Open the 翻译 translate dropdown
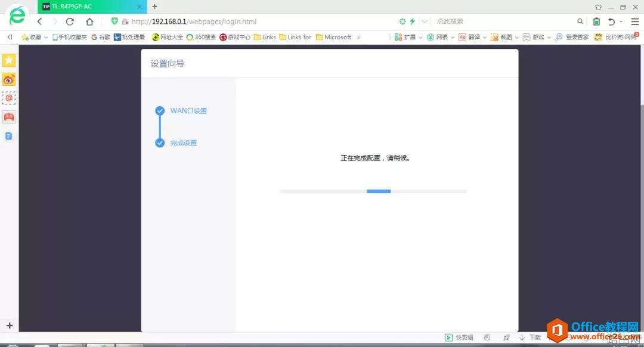 472,37
